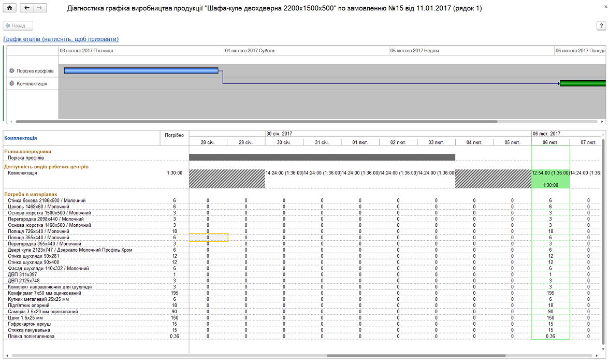Click the table's bottom horizontal scrollbar thumb

pos(416,356)
